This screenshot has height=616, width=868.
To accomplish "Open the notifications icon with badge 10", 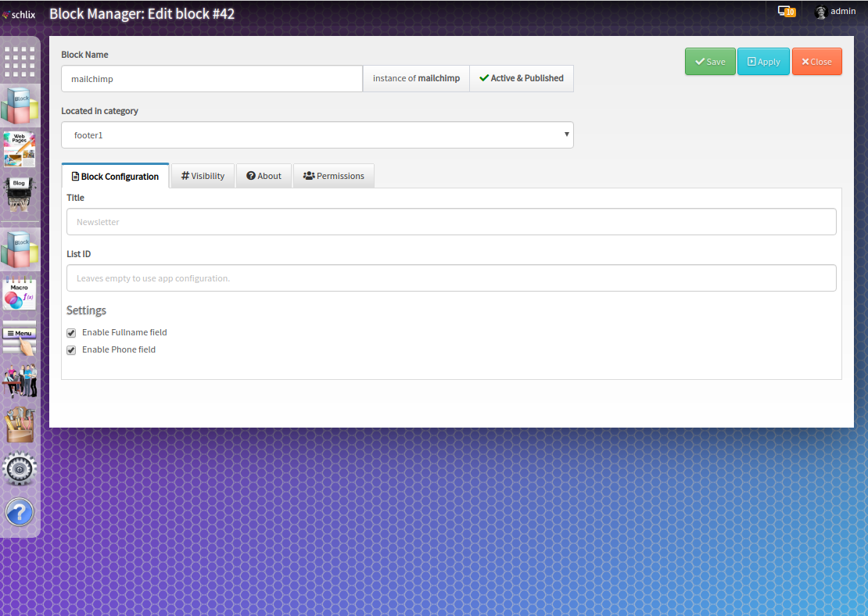I will point(787,11).
